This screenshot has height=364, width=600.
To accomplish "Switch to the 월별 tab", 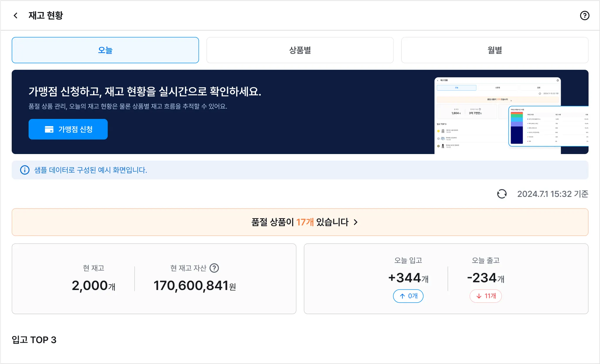I will click(x=495, y=50).
